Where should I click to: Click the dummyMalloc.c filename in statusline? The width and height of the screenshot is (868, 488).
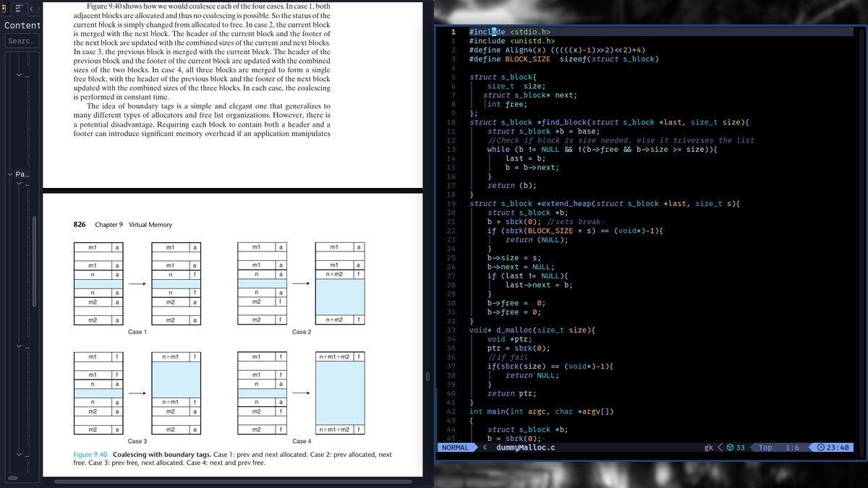click(526, 448)
